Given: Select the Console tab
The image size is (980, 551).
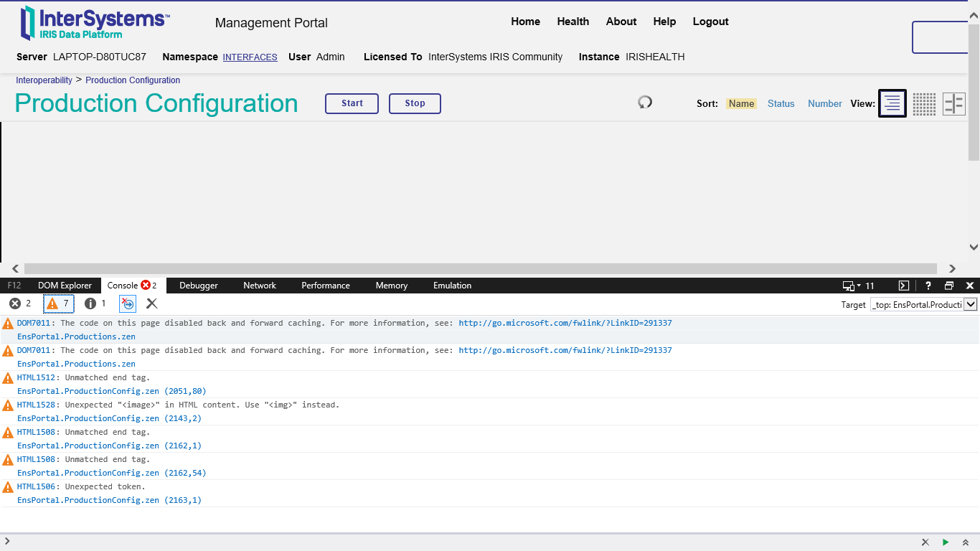Looking at the screenshot, I should point(133,286).
